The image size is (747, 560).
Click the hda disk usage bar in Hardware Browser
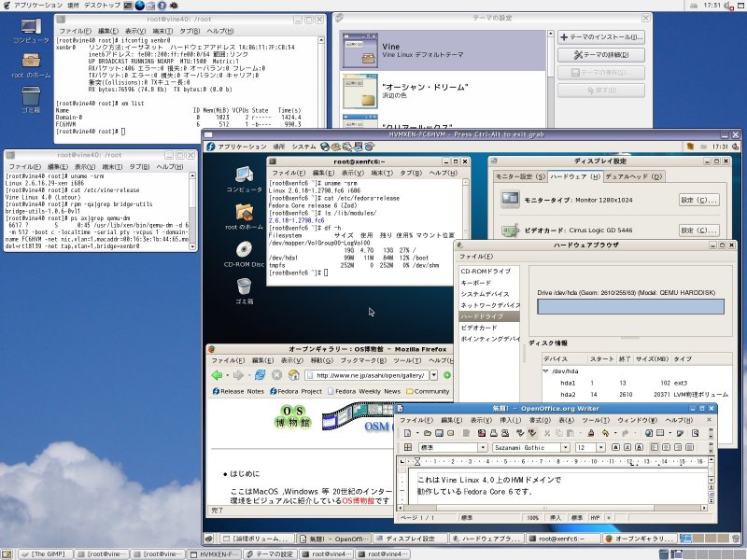pos(631,307)
